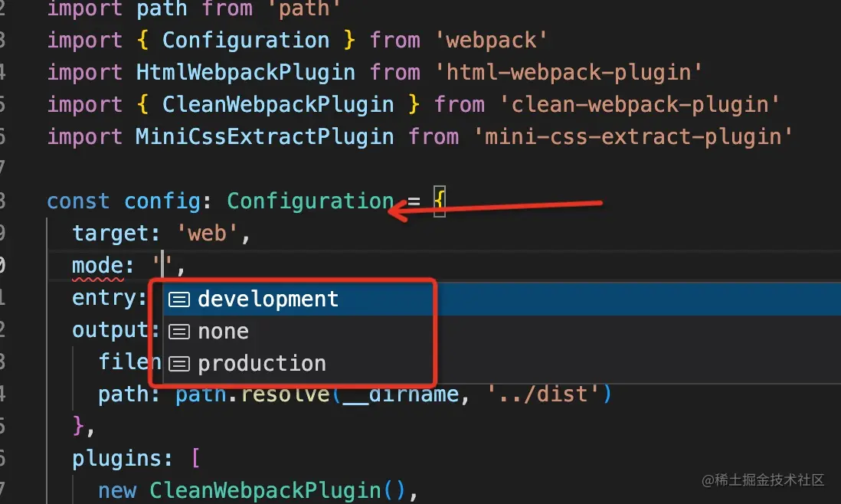This screenshot has width=841, height=504.
Task: Click the 'clean-webpack-plugin' module string
Action: 640,104
